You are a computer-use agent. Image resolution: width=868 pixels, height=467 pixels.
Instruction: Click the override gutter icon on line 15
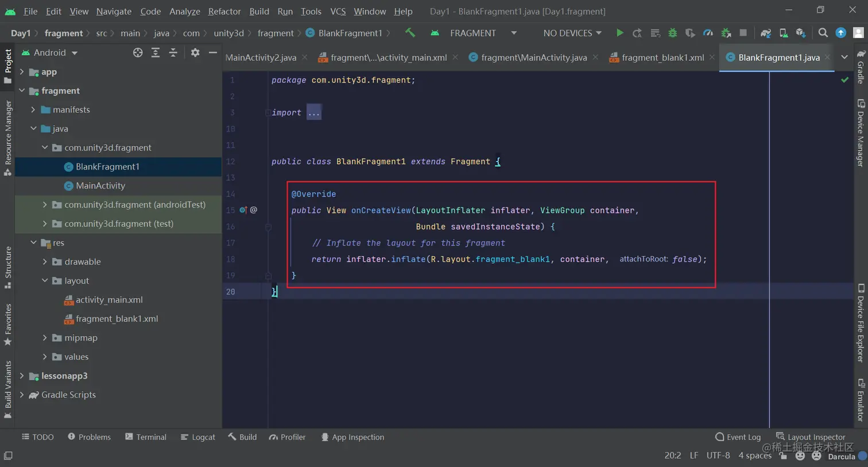point(243,210)
